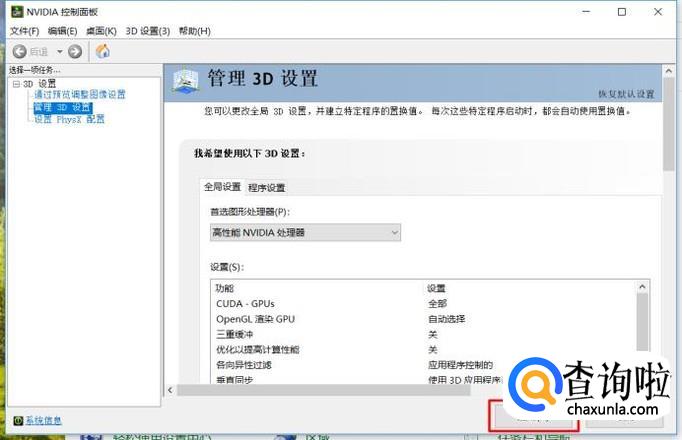Click the 恢复默认设置 link

626,94
